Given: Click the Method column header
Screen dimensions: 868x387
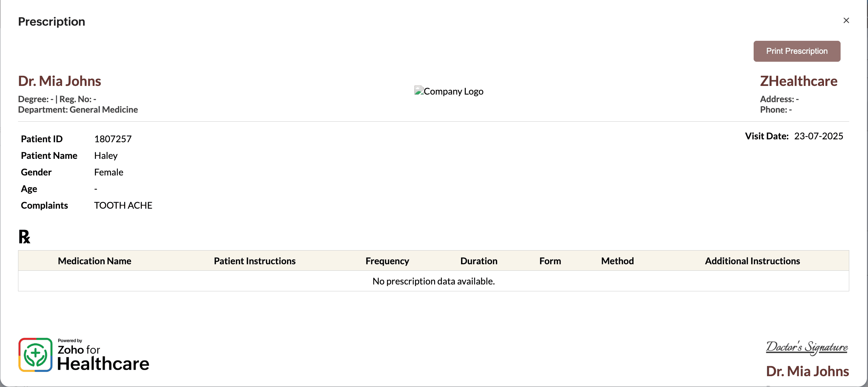Looking at the screenshot, I should (617, 261).
